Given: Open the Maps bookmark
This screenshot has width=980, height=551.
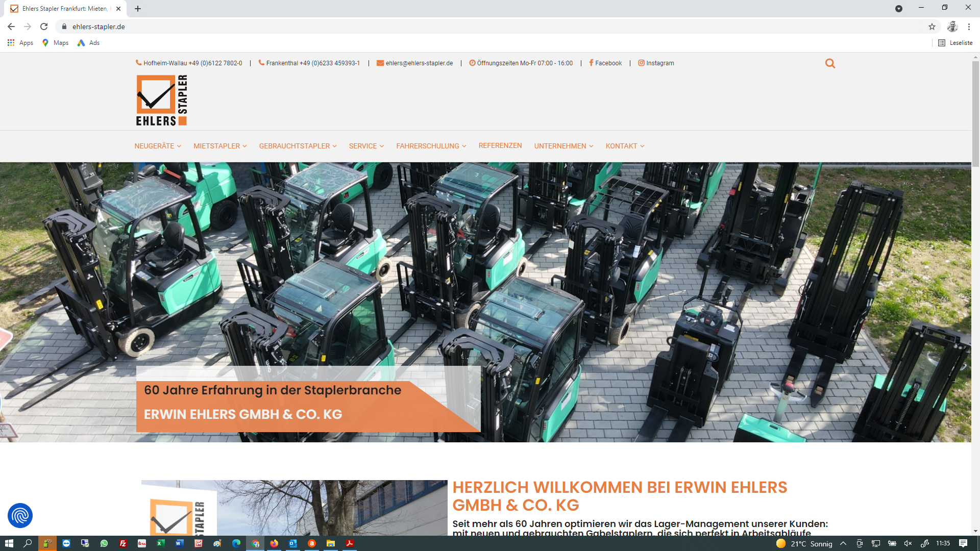Looking at the screenshot, I should [55, 43].
